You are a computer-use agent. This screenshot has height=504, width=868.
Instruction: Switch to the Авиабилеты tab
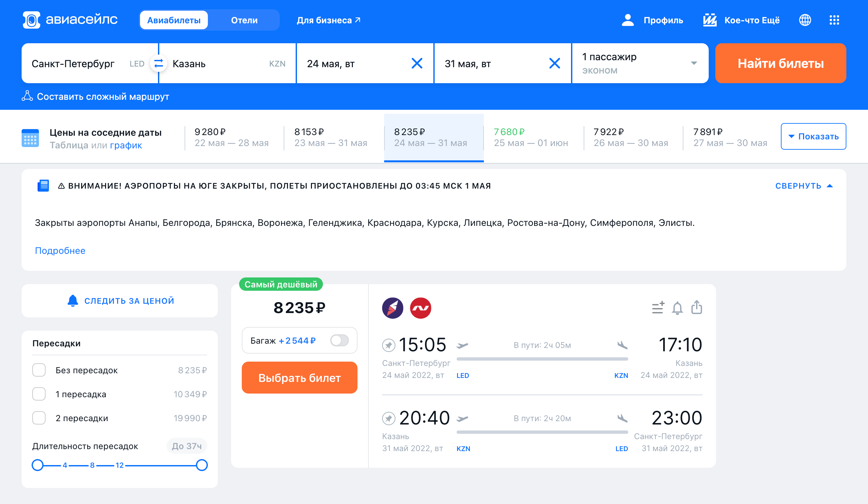pos(174,20)
